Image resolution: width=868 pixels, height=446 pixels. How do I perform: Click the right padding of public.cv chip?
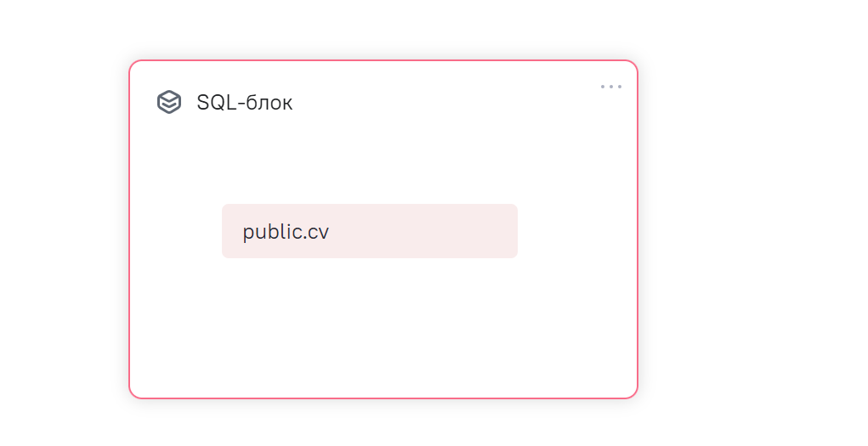[476, 231]
